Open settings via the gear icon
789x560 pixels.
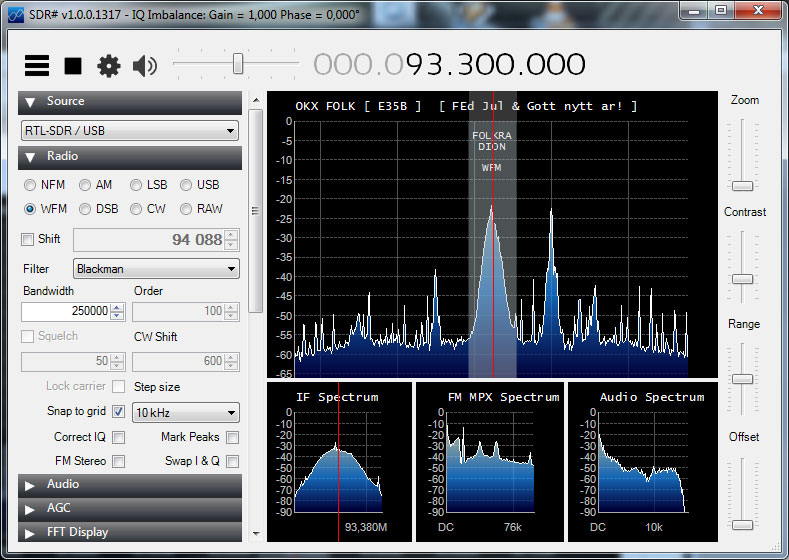pyautogui.click(x=108, y=66)
